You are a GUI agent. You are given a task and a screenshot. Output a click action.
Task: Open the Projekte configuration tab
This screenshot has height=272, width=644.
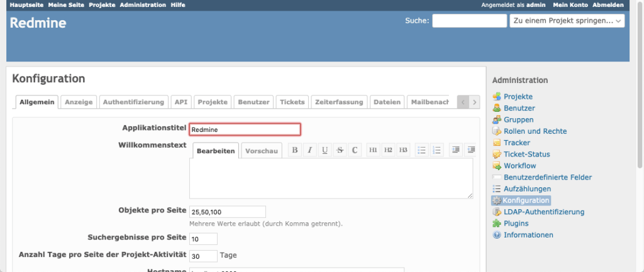point(213,102)
